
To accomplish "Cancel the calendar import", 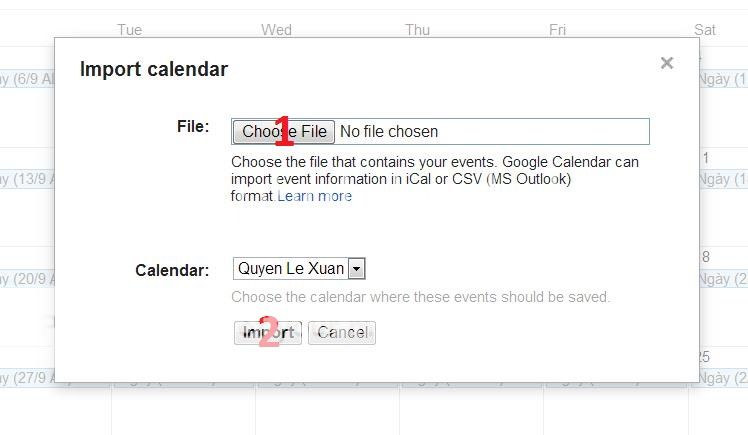I will coord(342,333).
